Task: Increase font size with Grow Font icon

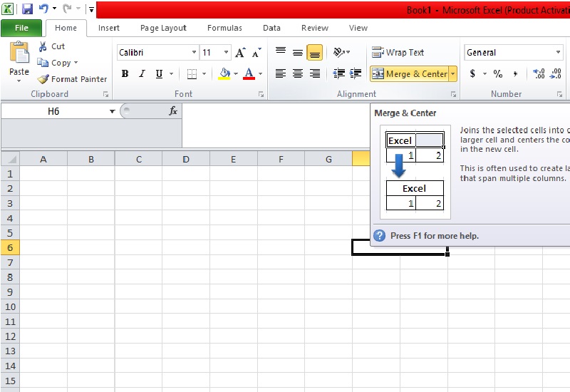Action: coord(240,53)
